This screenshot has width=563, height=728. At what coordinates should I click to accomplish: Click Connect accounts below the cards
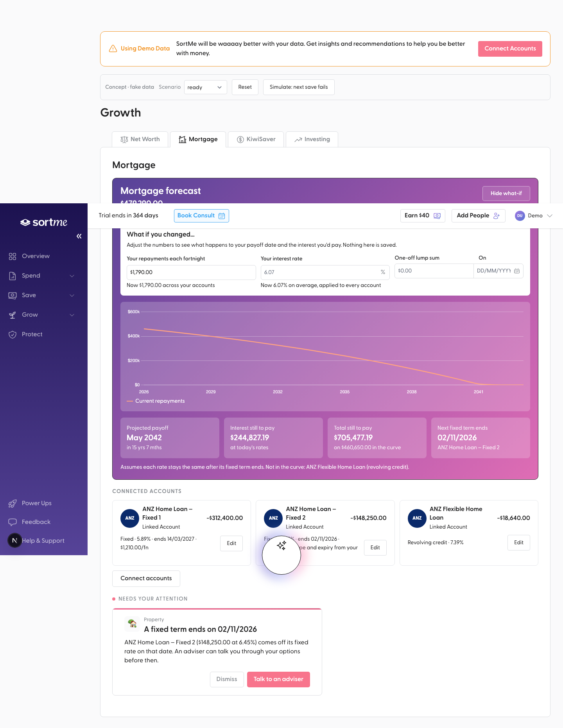(x=146, y=579)
